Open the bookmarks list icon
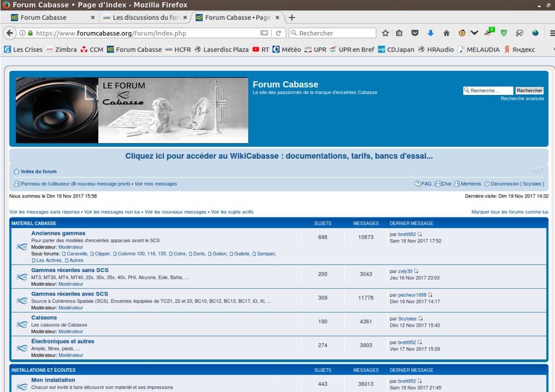 point(399,33)
